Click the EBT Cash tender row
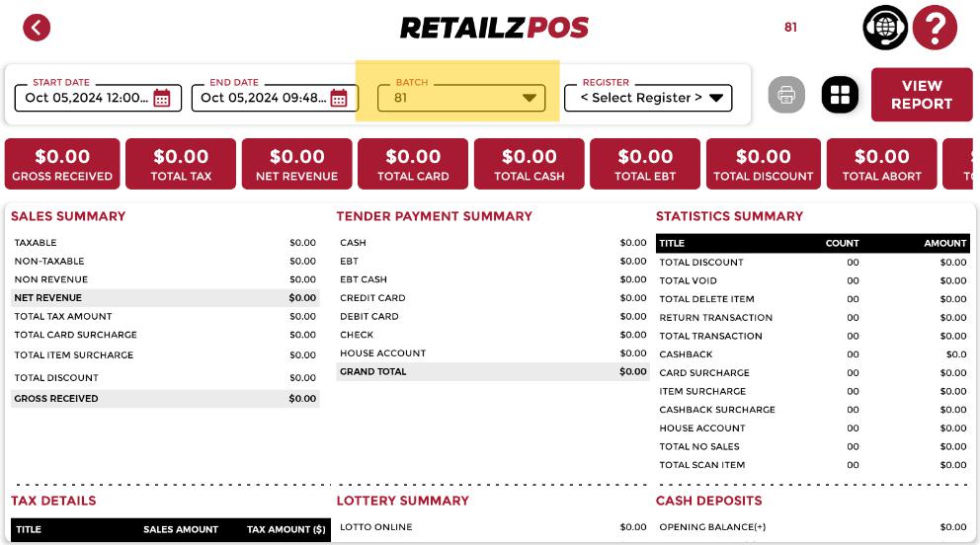Viewport: 980px width, 545px height. (x=493, y=279)
